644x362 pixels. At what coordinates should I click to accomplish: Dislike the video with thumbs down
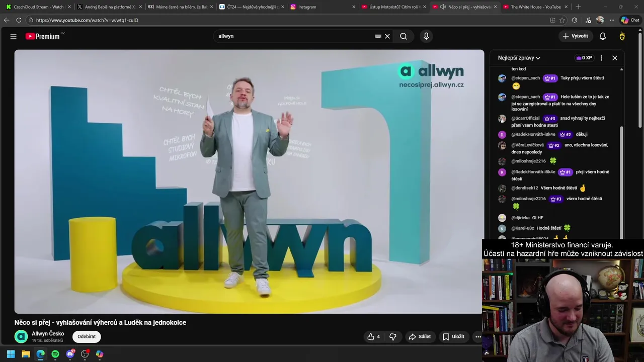point(393,337)
